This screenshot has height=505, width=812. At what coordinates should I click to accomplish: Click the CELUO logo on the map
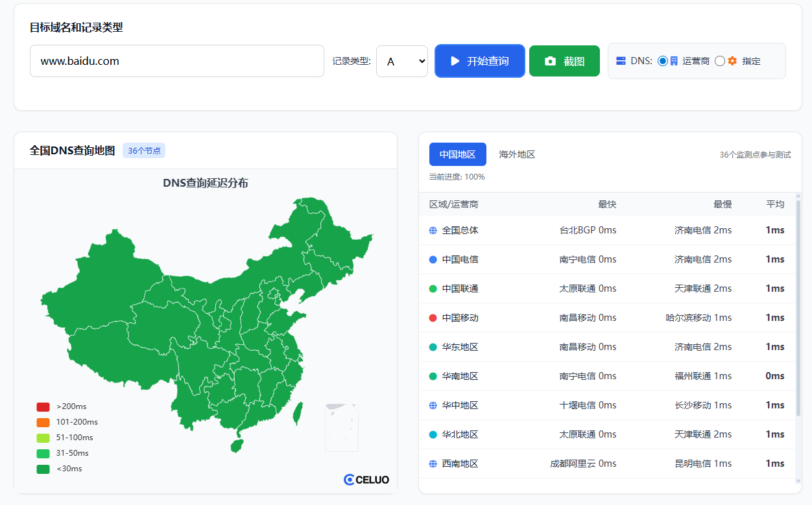pyautogui.click(x=366, y=480)
